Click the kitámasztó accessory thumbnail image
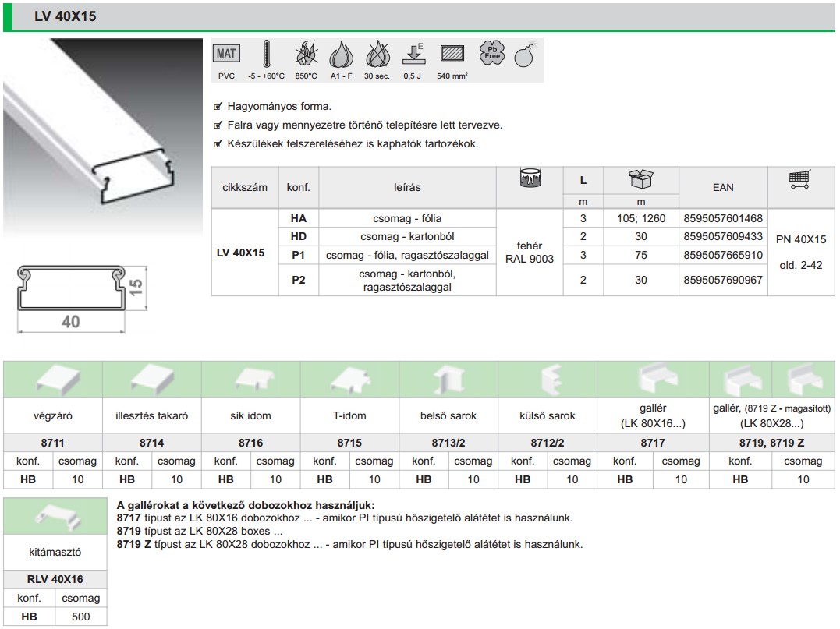The height and width of the screenshot is (629, 840). point(55,517)
